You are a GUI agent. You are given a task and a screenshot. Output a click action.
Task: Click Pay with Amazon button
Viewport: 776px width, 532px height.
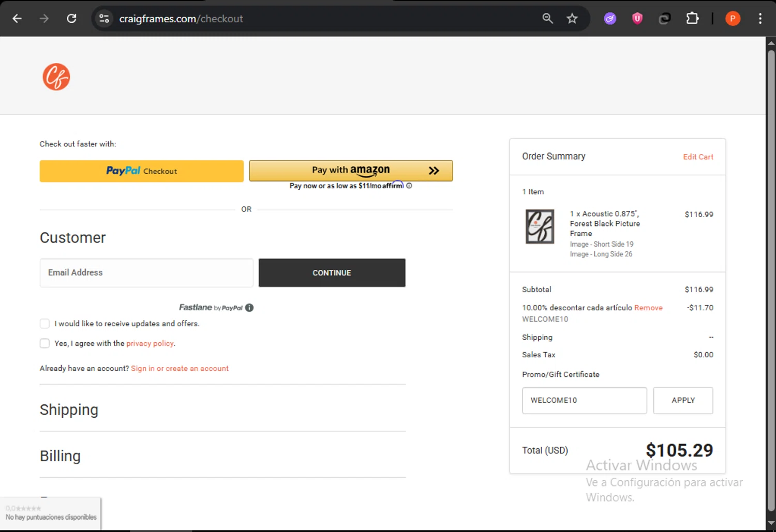(x=351, y=171)
